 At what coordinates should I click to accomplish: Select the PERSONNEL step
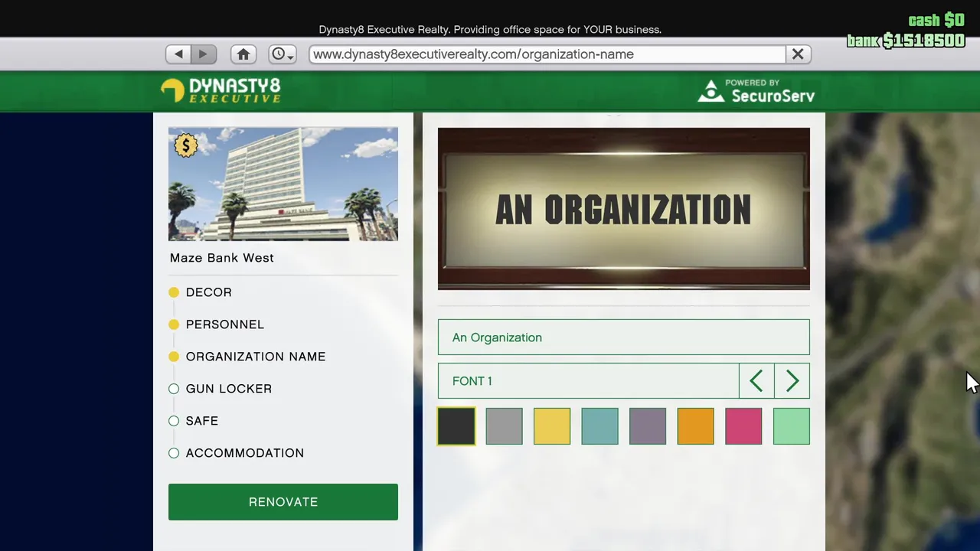click(217, 324)
